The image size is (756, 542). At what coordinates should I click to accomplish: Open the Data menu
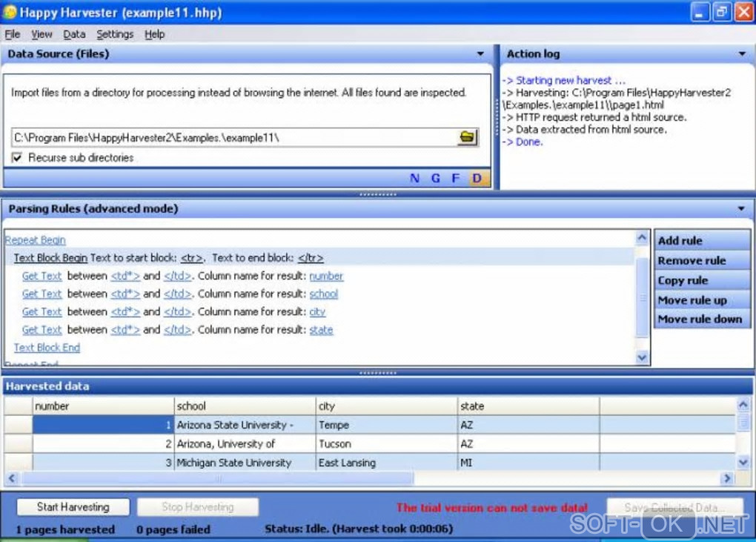(x=74, y=34)
